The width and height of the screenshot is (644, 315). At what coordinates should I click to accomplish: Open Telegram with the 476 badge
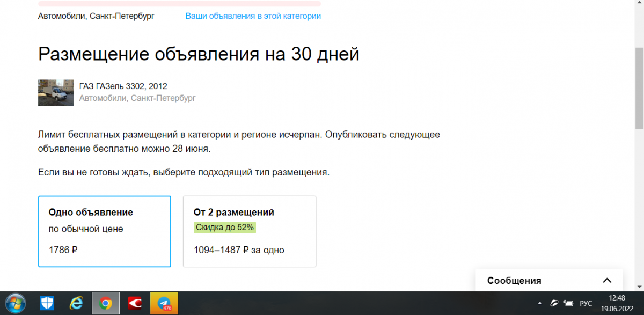164,304
